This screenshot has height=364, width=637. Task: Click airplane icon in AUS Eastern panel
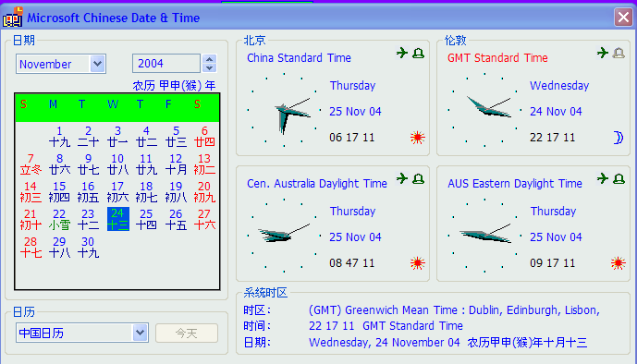click(603, 178)
